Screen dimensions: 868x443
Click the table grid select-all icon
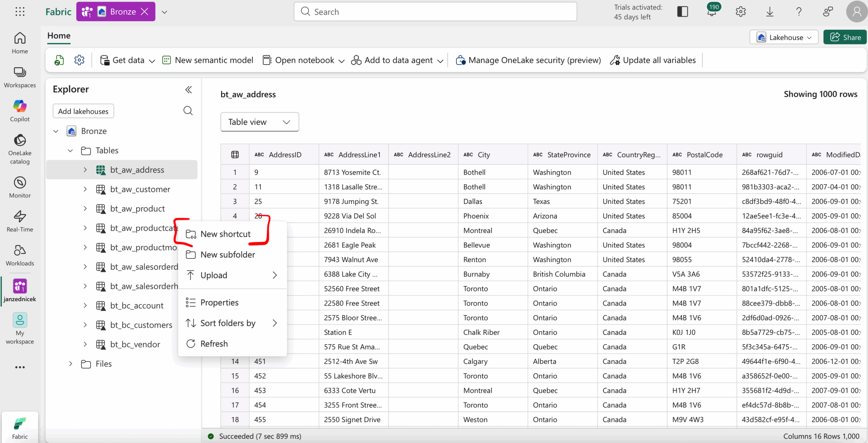(x=235, y=155)
